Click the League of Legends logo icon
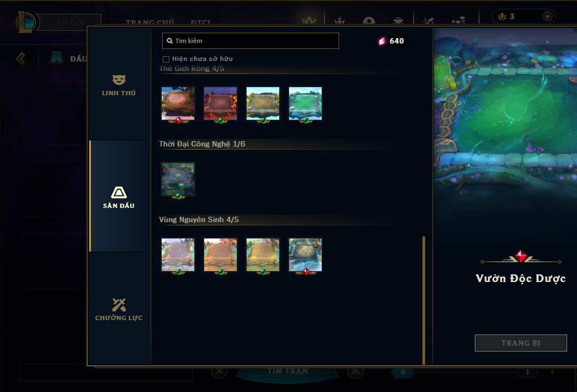 (x=26, y=22)
